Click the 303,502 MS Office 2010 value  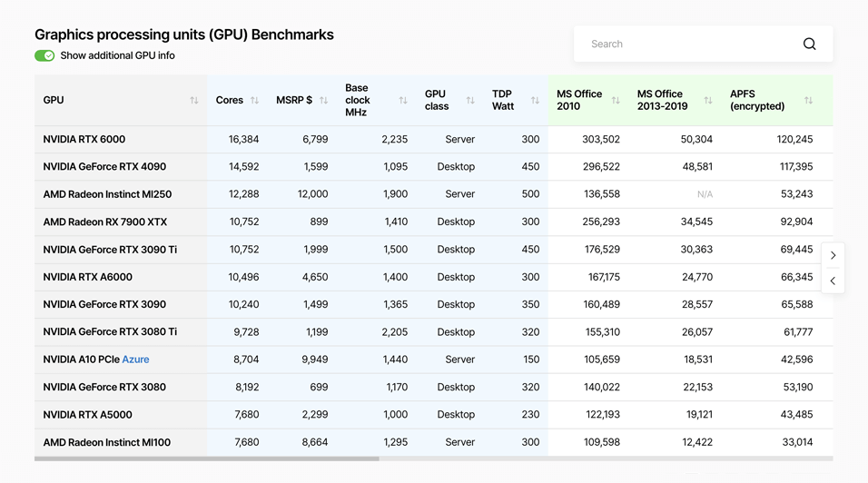tap(601, 140)
